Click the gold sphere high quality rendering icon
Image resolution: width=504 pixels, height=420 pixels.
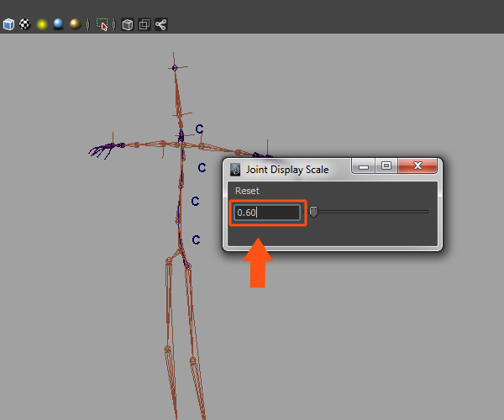click(x=76, y=24)
